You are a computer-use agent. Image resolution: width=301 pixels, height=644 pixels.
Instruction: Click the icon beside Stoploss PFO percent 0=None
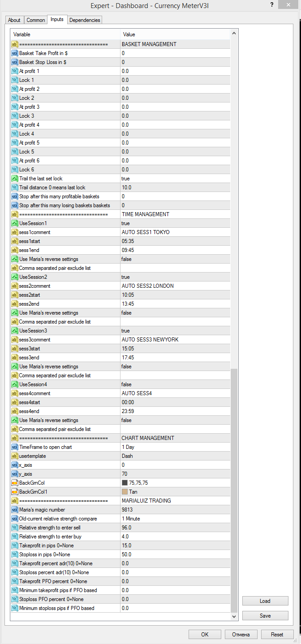(x=14, y=599)
